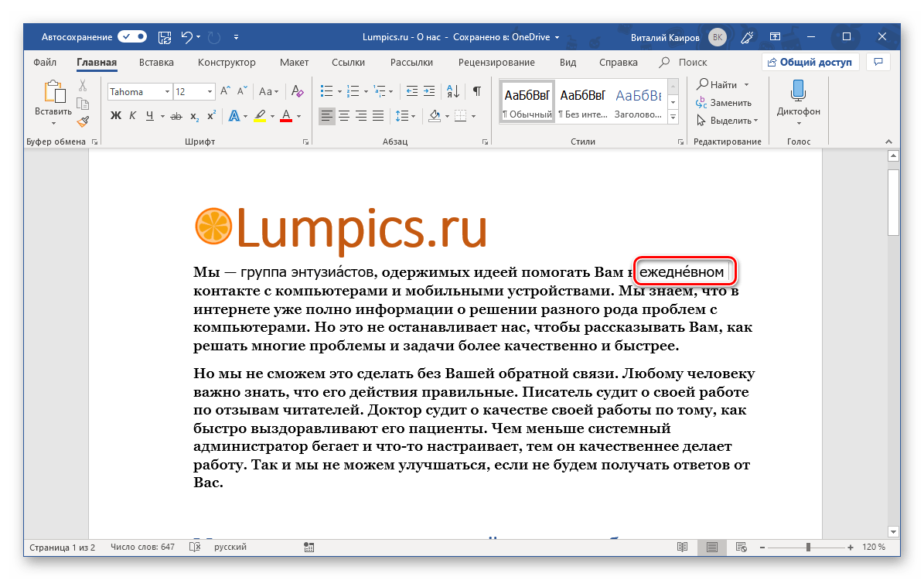The height and width of the screenshot is (580, 924).
Task: Click the zoom slider in status bar
Action: pos(808,548)
